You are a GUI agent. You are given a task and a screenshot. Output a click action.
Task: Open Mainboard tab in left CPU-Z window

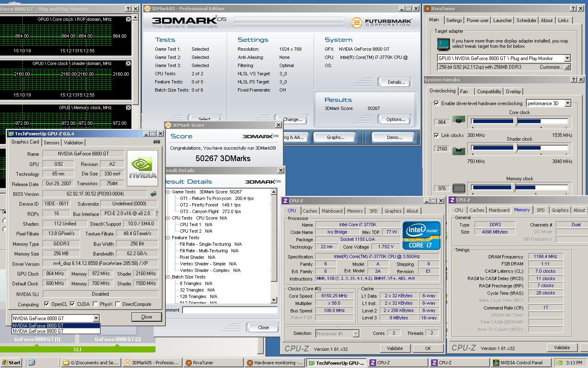[332, 211]
